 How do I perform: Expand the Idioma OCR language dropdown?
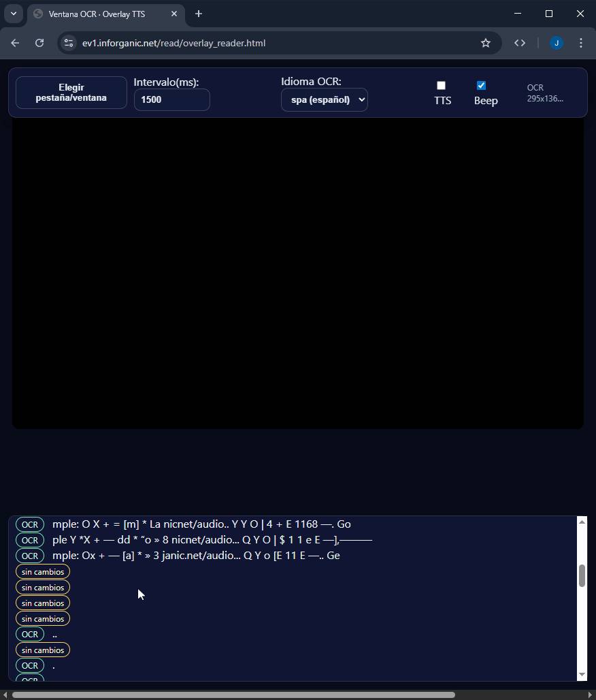tap(324, 99)
